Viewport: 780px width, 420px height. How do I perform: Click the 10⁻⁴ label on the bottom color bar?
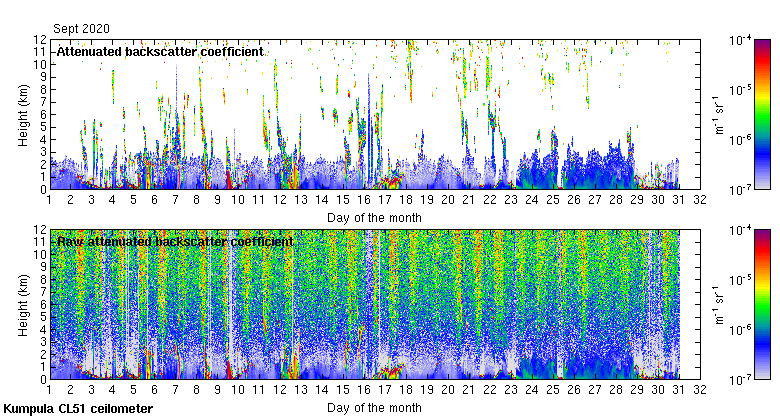point(740,230)
